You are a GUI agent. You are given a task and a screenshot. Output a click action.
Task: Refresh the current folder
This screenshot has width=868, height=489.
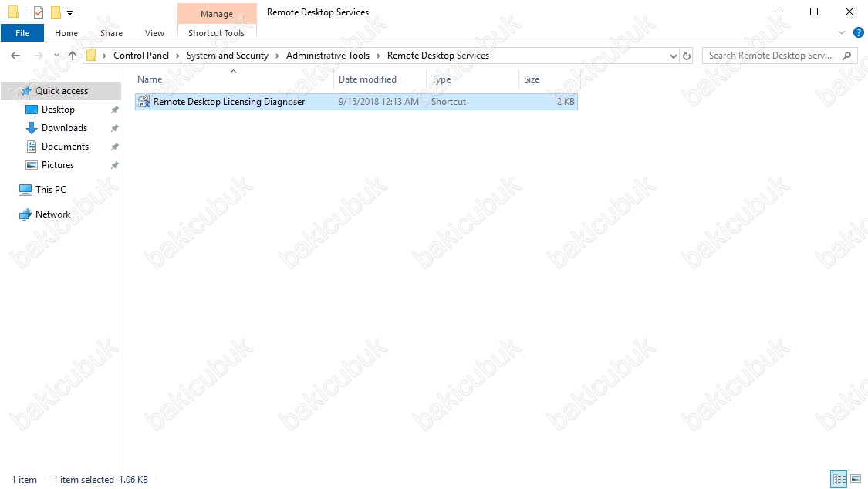pos(687,56)
